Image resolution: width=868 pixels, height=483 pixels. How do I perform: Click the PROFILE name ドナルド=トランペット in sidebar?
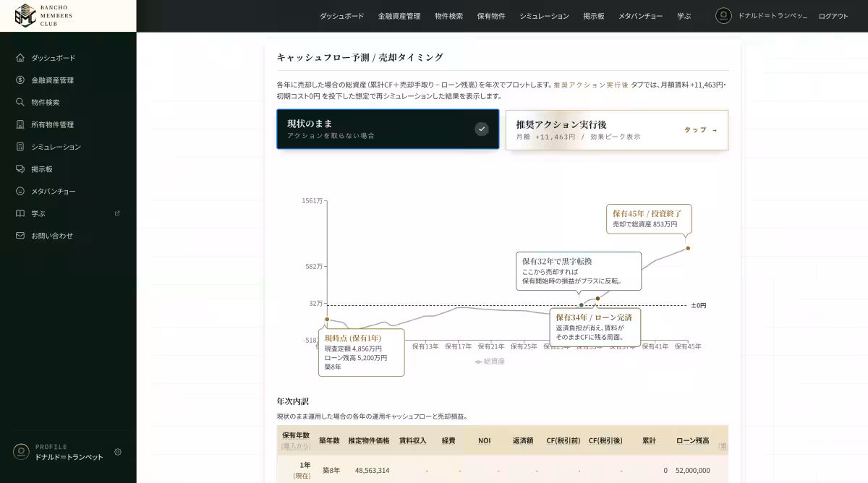pyautogui.click(x=69, y=457)
